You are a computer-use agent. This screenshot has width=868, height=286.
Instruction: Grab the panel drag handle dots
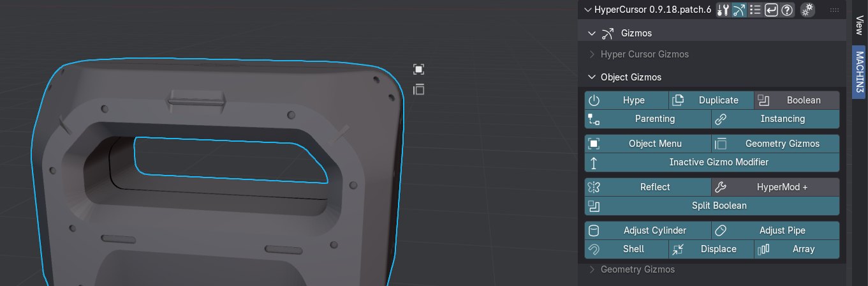[834, 10]
